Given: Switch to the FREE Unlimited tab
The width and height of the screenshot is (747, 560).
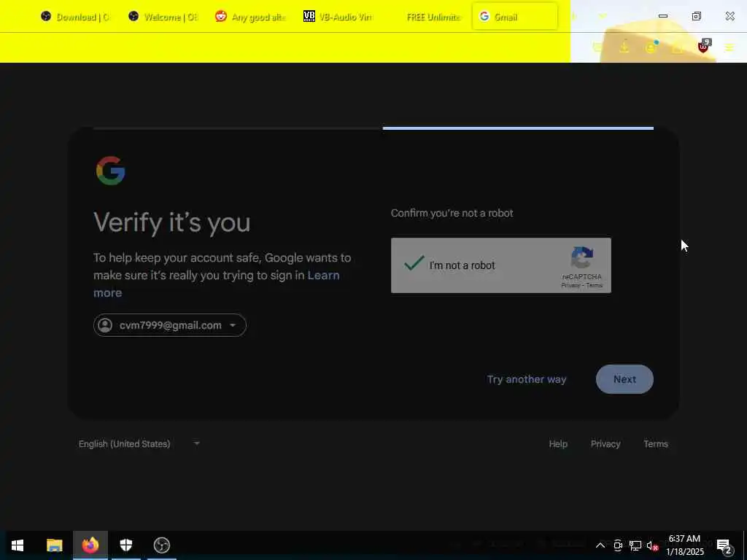Looking at the screenshot, I should click(x=425, y=17).
